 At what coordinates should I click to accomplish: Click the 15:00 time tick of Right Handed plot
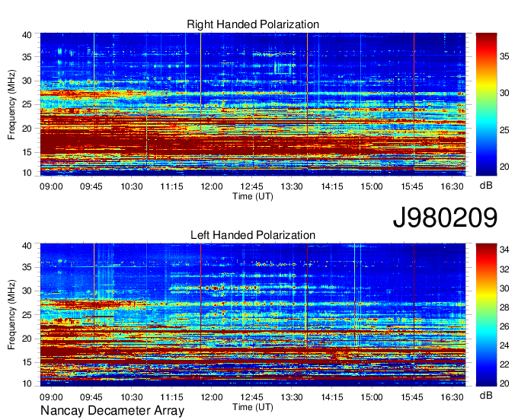pyautogui.click(x=372, y=186)
